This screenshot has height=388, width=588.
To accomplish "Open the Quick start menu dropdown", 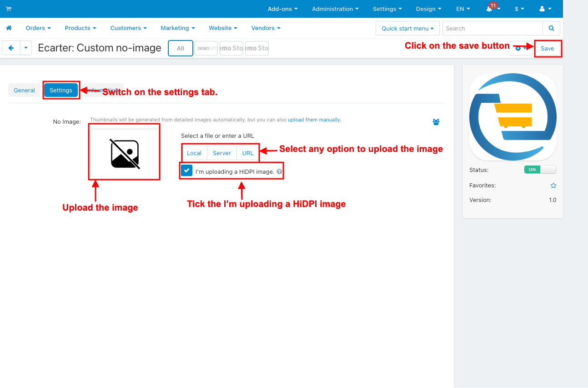I will click(407, 28).
